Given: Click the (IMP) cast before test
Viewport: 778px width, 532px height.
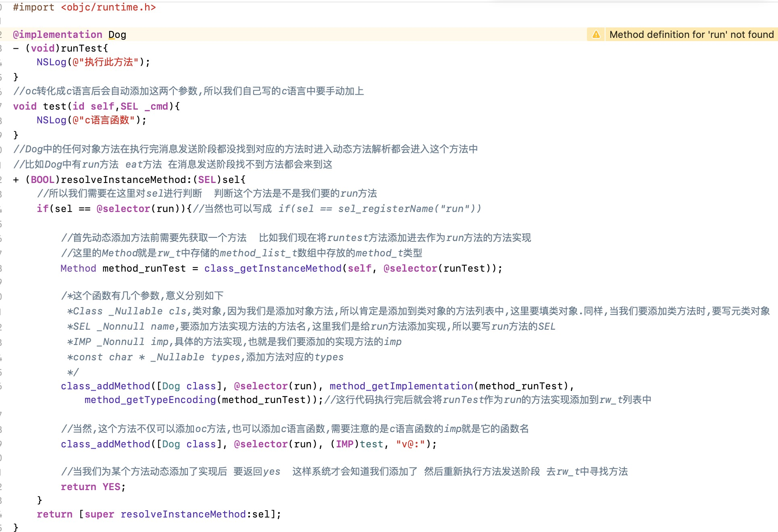Looking at the screenshot, I should (344, 444).
